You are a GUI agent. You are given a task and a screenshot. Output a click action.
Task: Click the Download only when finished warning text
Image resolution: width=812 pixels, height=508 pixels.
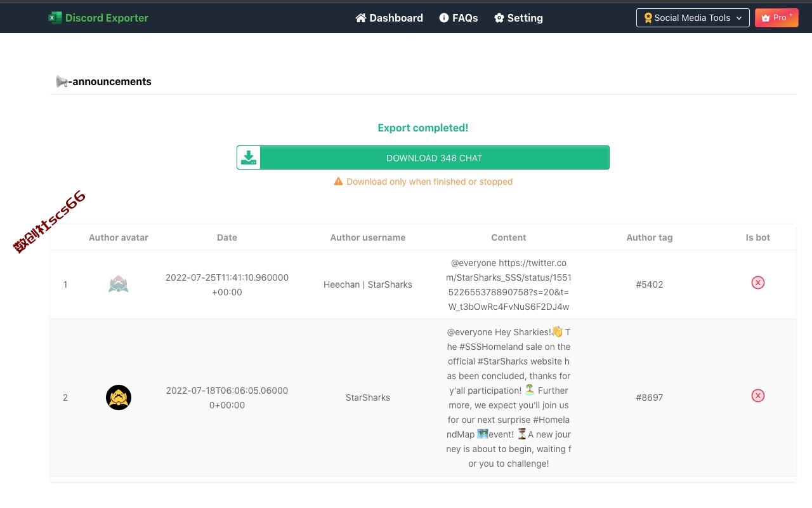click(x=429, y=182)
